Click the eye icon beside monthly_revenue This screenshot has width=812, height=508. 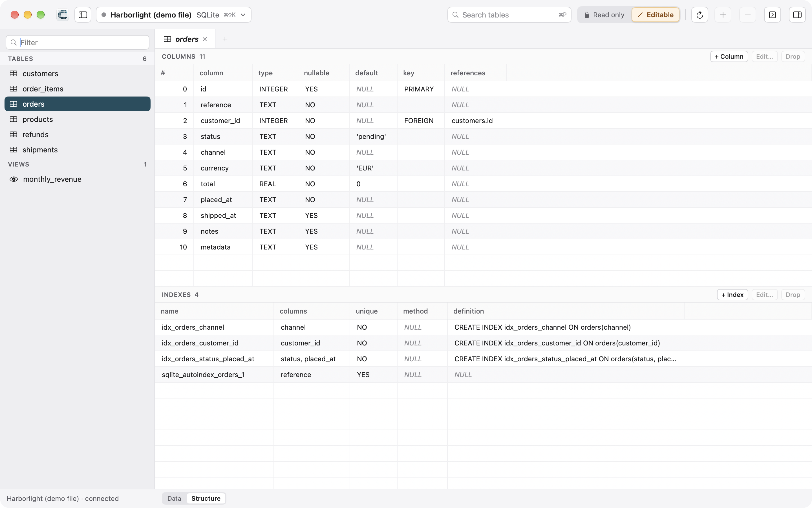point(14,179)
